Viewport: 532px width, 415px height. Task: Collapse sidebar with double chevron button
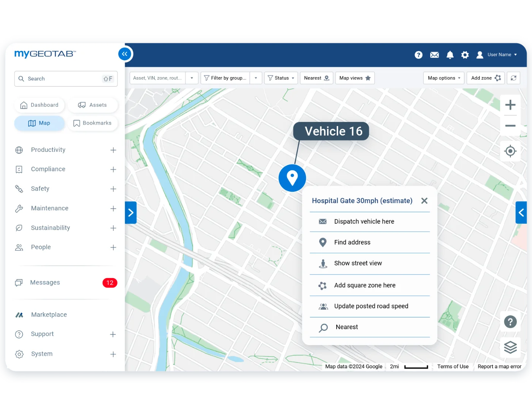click(125, 54)
